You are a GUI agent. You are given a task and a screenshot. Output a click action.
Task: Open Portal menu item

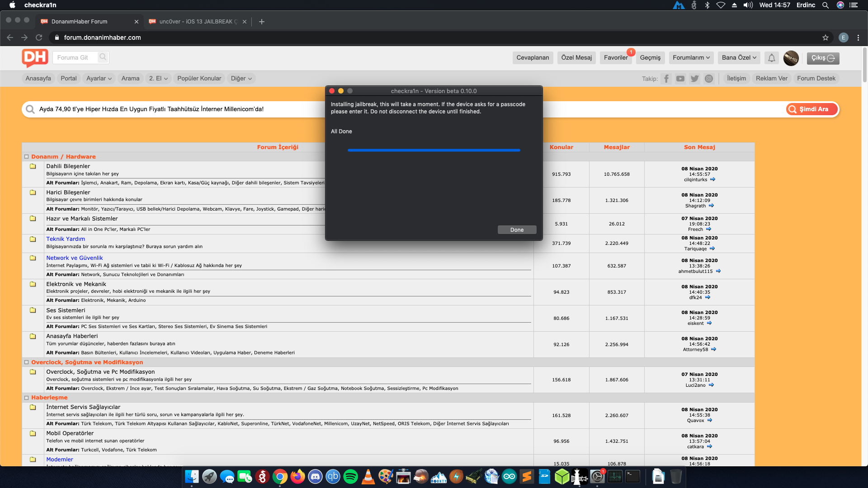click(x=69, y=79)
